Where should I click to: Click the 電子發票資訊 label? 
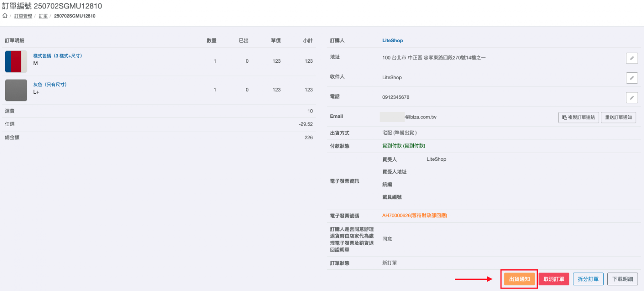(x=345, y=181)
